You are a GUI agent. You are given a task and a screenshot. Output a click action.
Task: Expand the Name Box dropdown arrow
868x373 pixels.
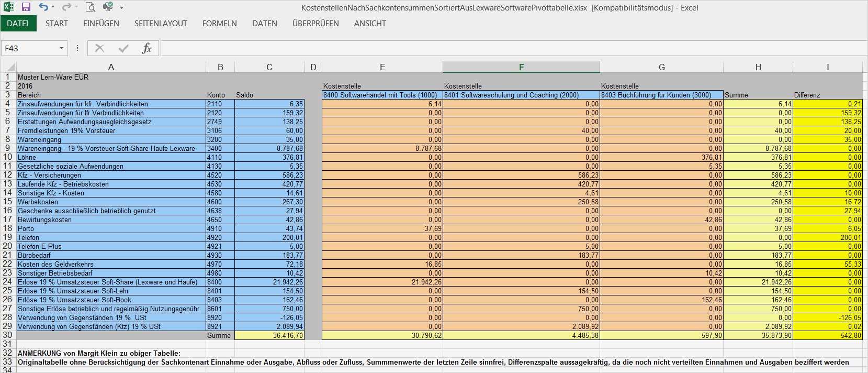62,48
